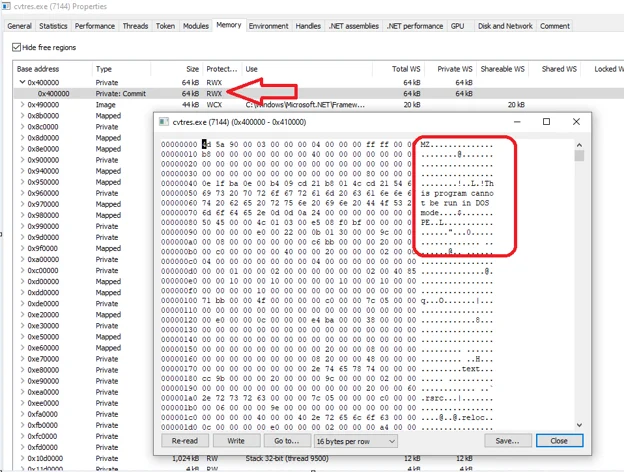
Task: Click the 0xd00000 Mapped row
Action: (x=83, y=281)
